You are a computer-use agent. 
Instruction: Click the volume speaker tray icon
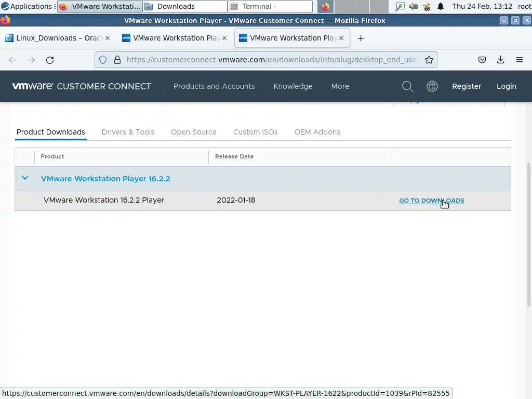(x=413, y=6)
